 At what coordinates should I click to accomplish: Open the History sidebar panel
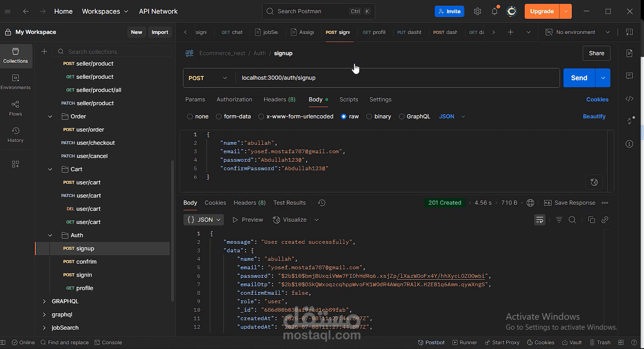coord(16,135)
